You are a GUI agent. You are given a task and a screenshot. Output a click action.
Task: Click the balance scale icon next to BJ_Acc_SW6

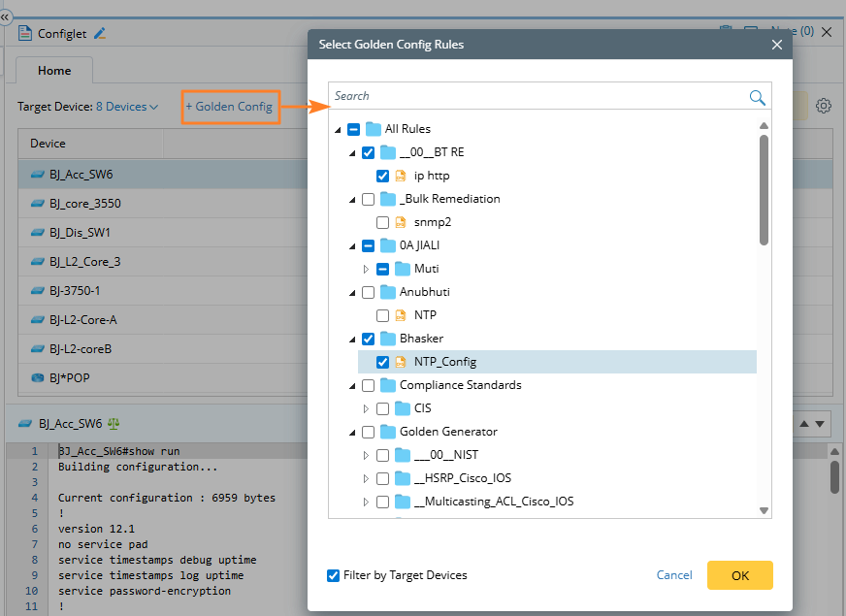[114, 424]
